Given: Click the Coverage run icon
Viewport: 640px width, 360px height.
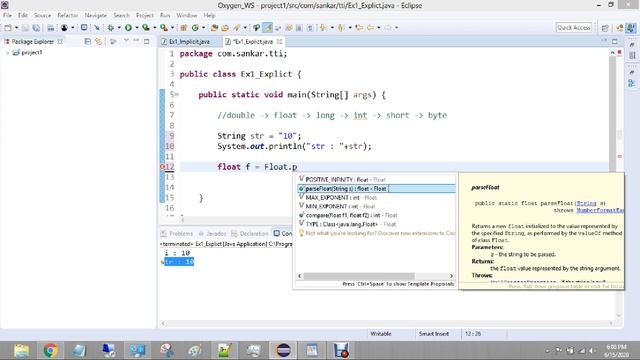Looking at the screenshot, I should click(146, 28).
